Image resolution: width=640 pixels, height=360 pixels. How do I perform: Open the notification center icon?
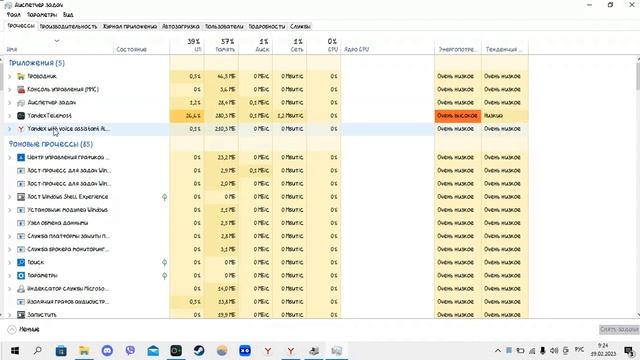pos(629,351)
